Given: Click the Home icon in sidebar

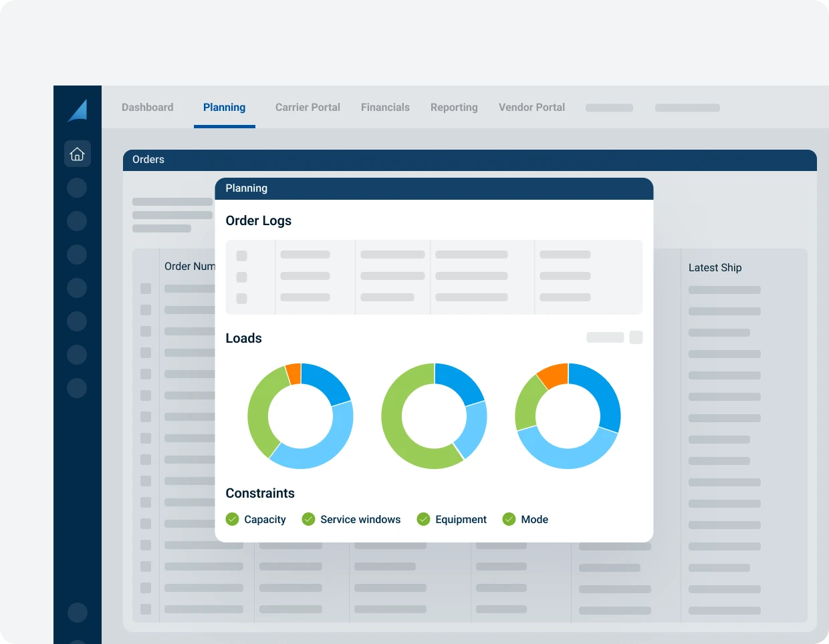Looking at the screenshot, I should 78,154.
